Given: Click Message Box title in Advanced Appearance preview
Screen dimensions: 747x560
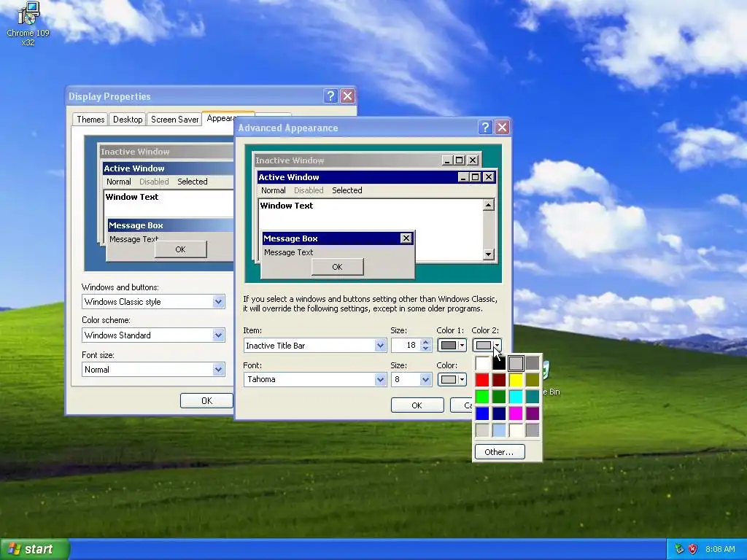Looking at the screenshot, I should (290, 238).
